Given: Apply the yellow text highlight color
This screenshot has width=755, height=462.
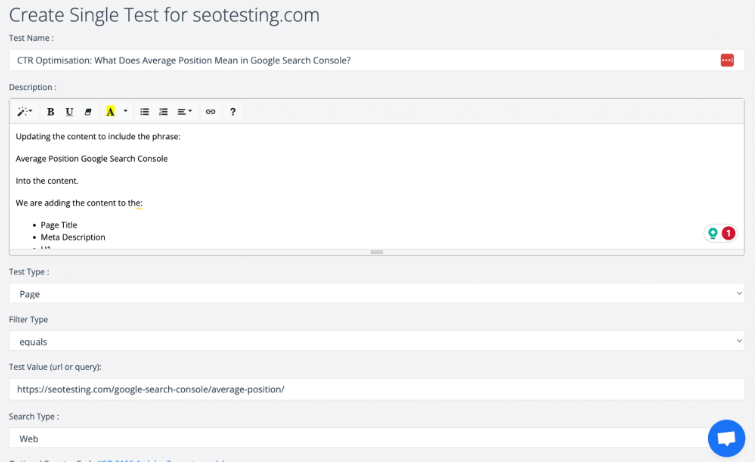Looking at the screenshot, I should [x=110, y=112].
